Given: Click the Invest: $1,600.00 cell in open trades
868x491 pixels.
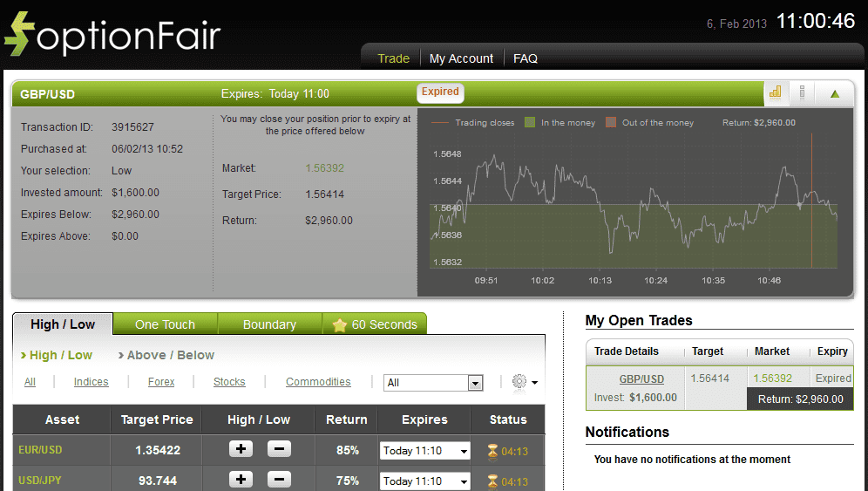Looking at the screenshot, I should click(635, 398).
